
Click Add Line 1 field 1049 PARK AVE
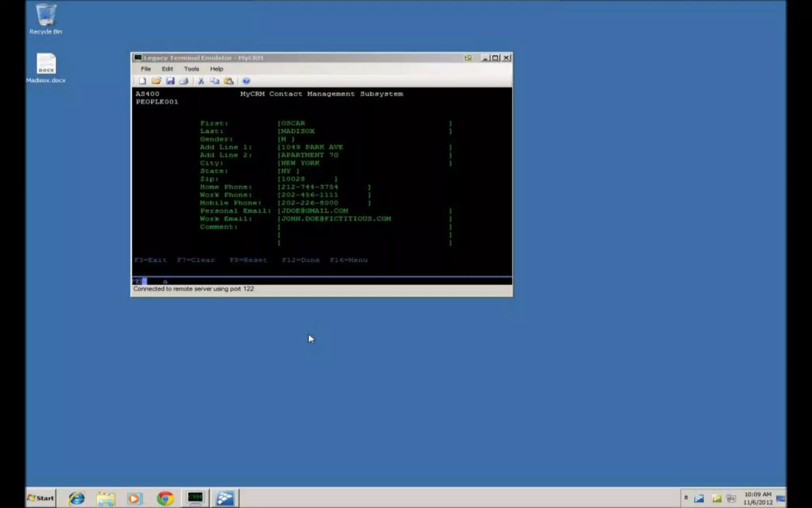365,147
